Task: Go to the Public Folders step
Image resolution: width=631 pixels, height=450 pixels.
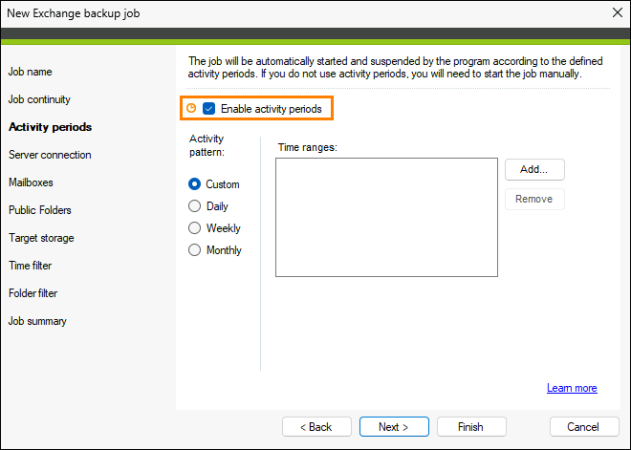Action: point(40,210)
